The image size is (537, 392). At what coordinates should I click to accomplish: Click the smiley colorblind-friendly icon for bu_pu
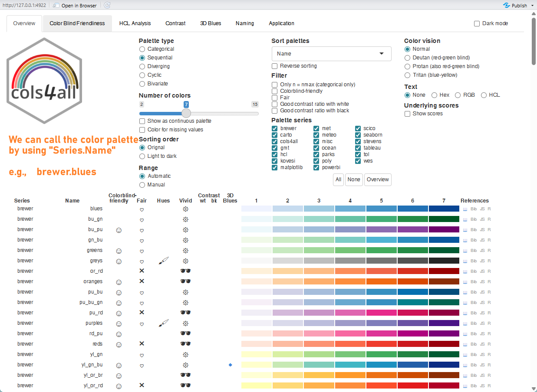(x=119, y=230)
